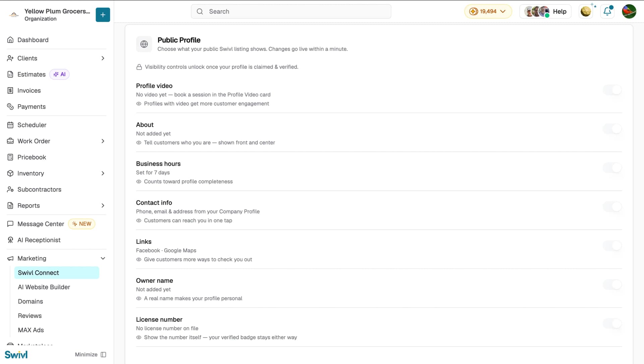Go to Domains page
Image resolution: width=644 pixels, height=364 pixels.
click(31, 302)
